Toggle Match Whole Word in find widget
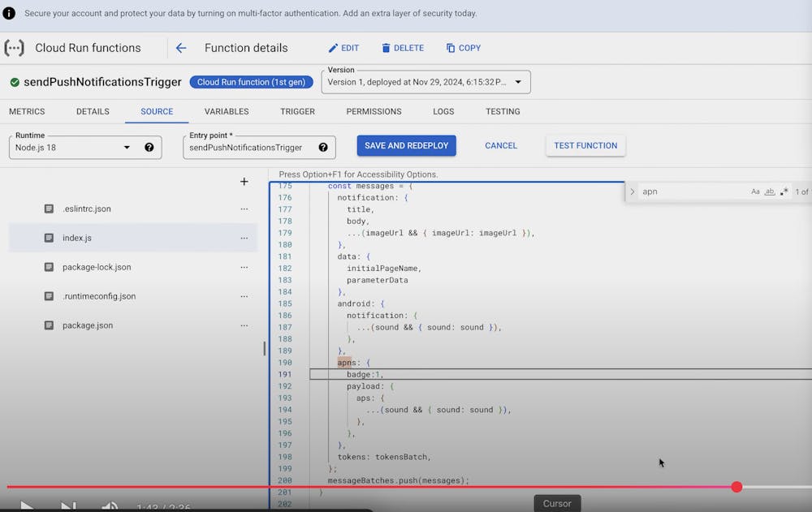 770,191
